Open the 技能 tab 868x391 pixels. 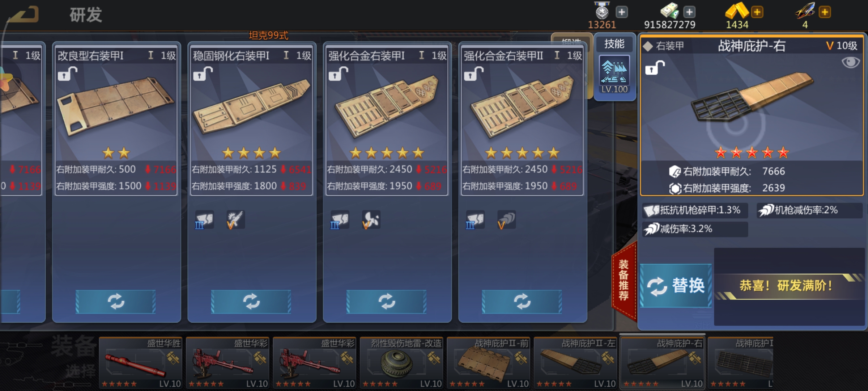tap(614, 44)
